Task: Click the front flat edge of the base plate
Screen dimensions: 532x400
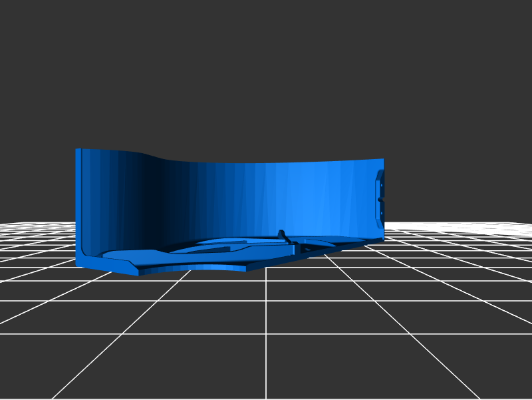Action: [x=193, y=269]
